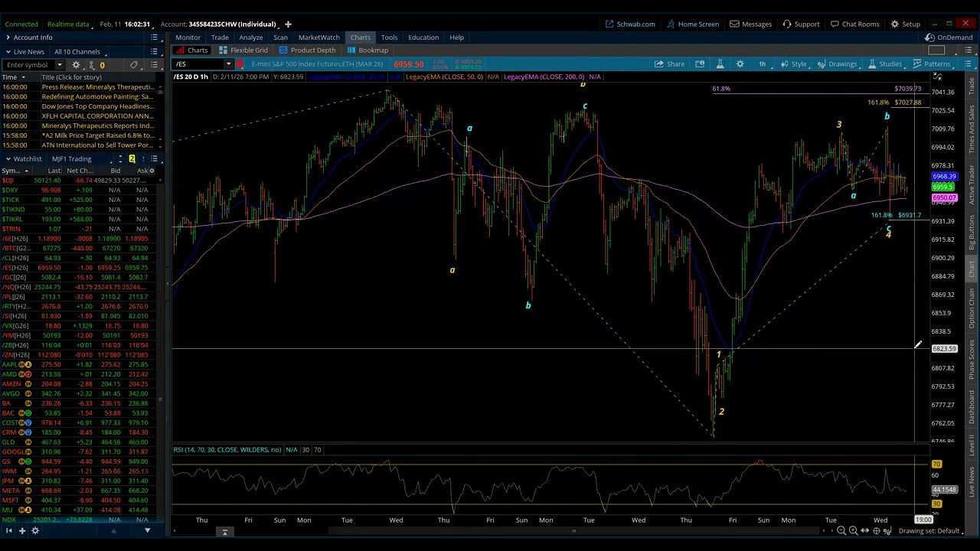Open Chat Rooms
The width and height of the screenshot is (980, 551).
854,24
